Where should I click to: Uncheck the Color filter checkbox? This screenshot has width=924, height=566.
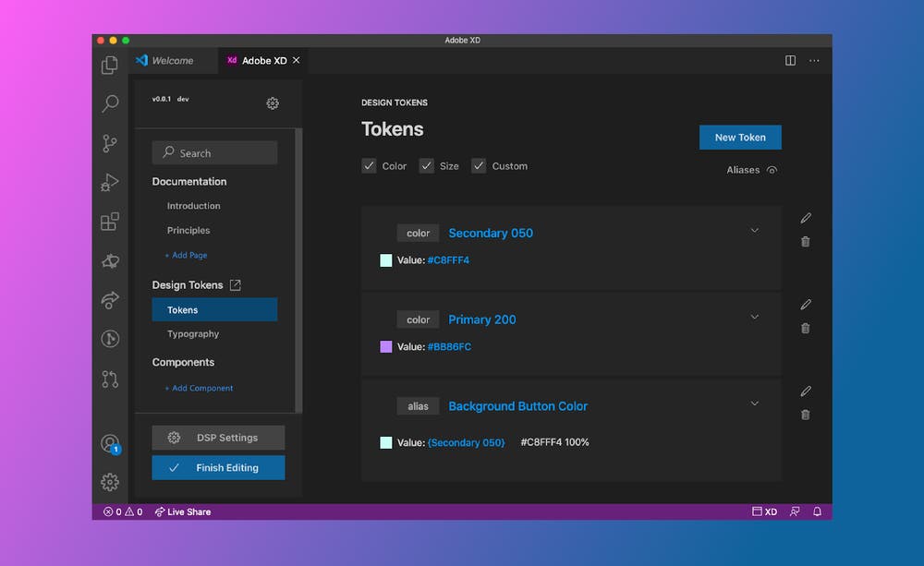click(x=369, y=165)
